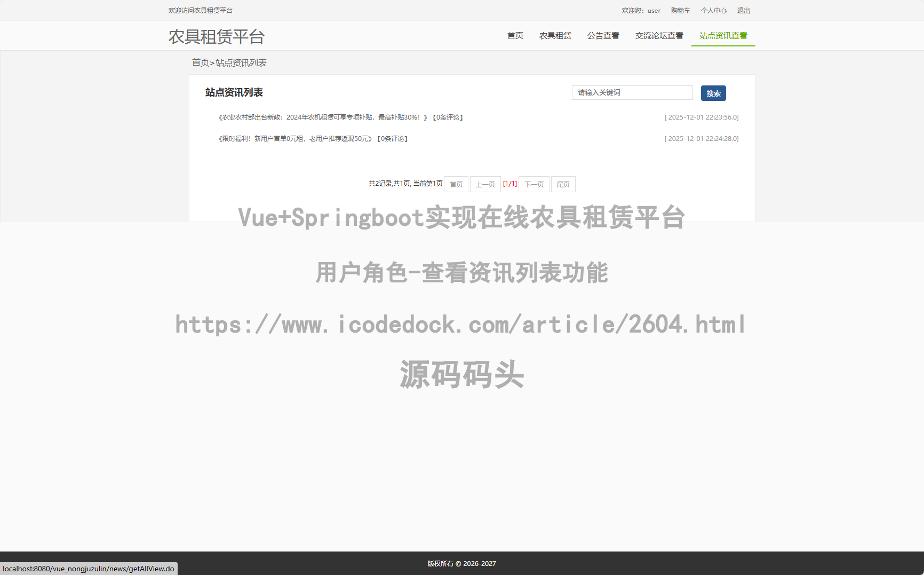Open the 交流论坛查看 forum tab

pos(659,35)
